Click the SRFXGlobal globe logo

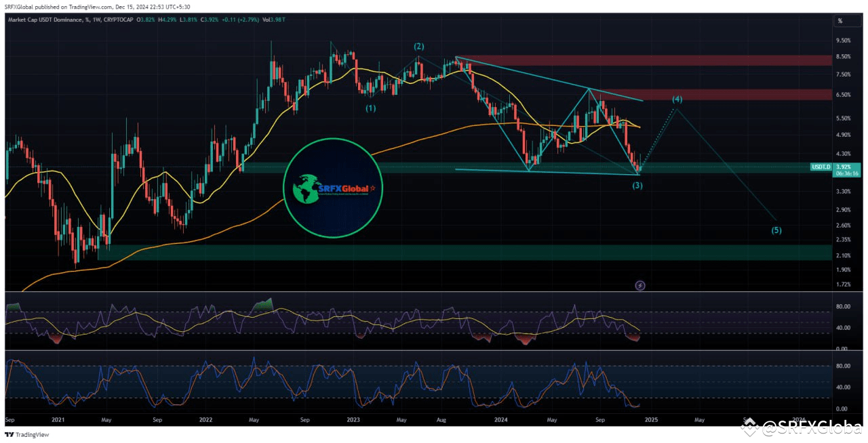click(x=332, y=187)
